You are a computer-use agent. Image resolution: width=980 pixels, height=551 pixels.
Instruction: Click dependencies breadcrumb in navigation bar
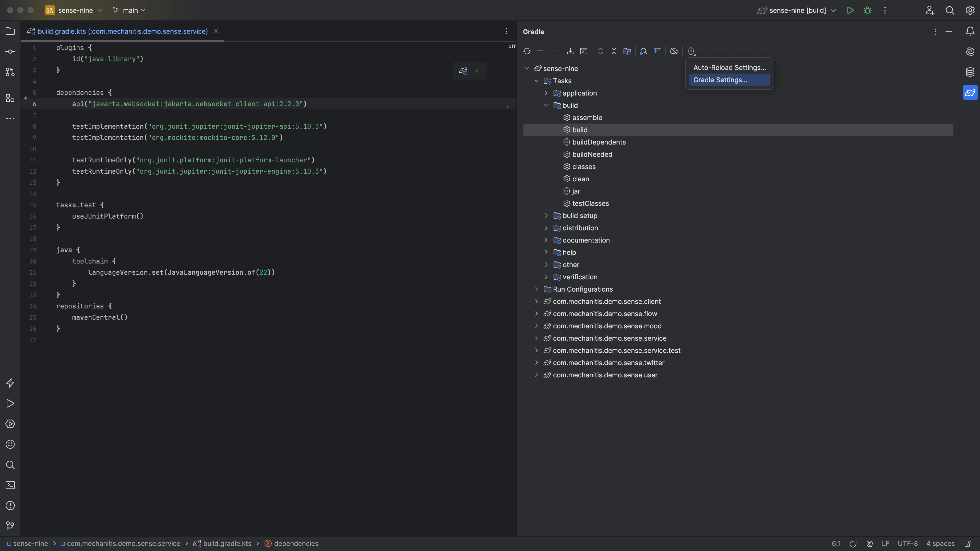[x=296, y=544]
